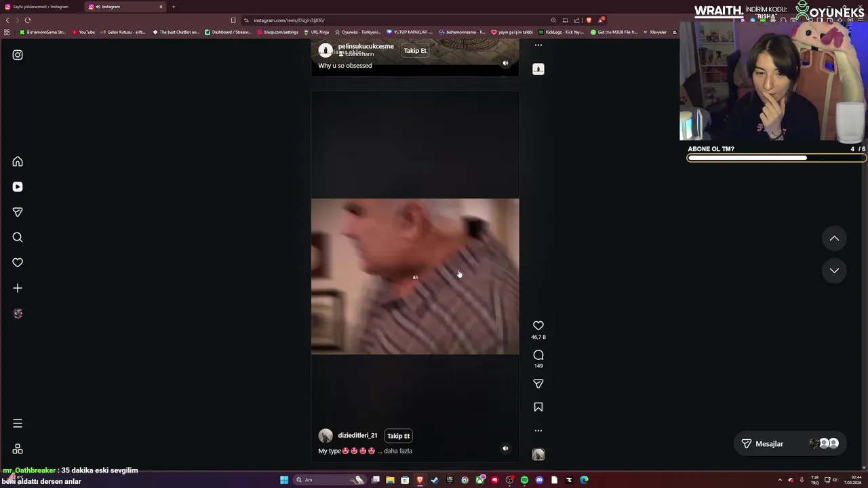Open Windows Start menu
The image size is (868, 488).
284,480
